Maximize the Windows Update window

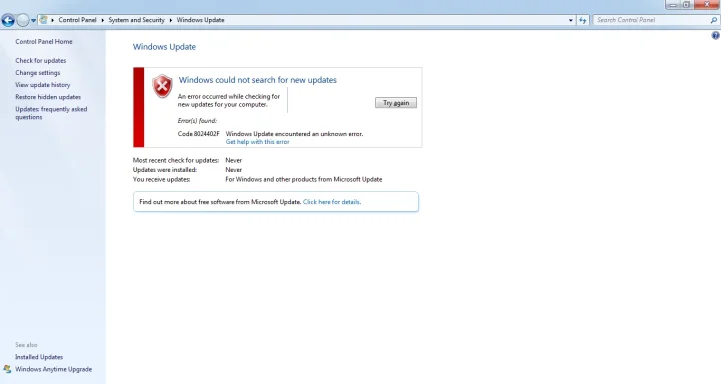(686, 5)
